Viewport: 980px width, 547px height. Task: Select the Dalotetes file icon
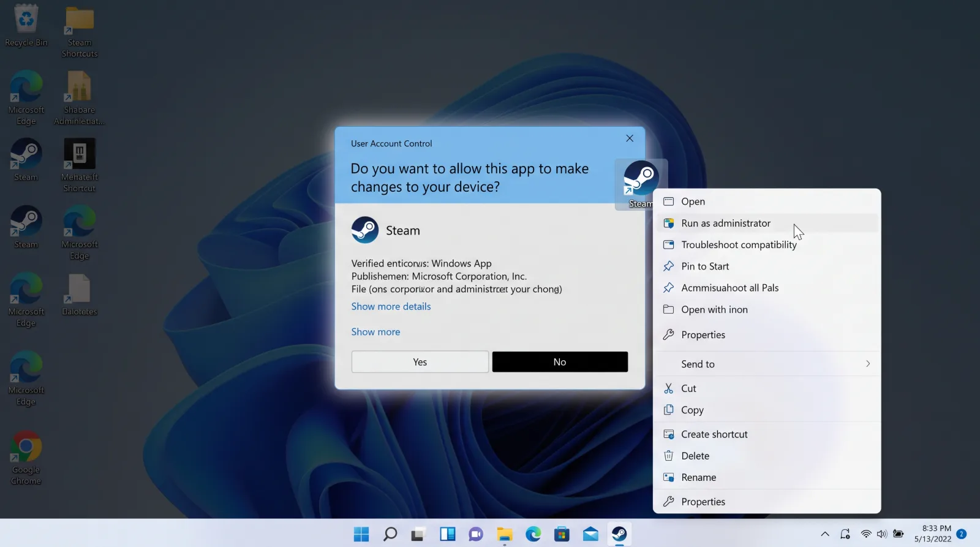tap(80, 295)
